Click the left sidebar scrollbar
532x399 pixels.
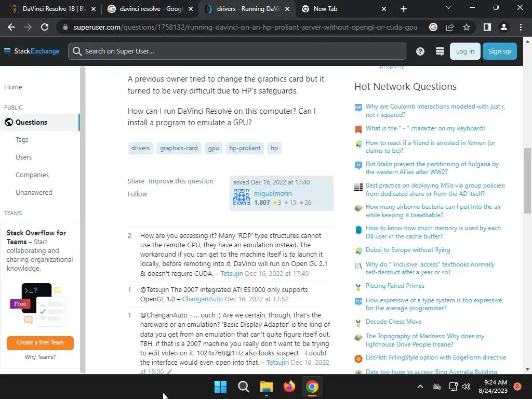pos(82,220)
